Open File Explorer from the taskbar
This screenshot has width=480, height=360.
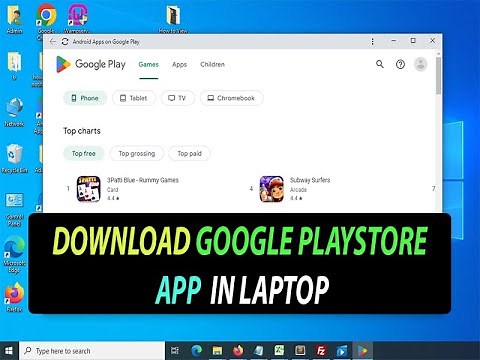217,351
